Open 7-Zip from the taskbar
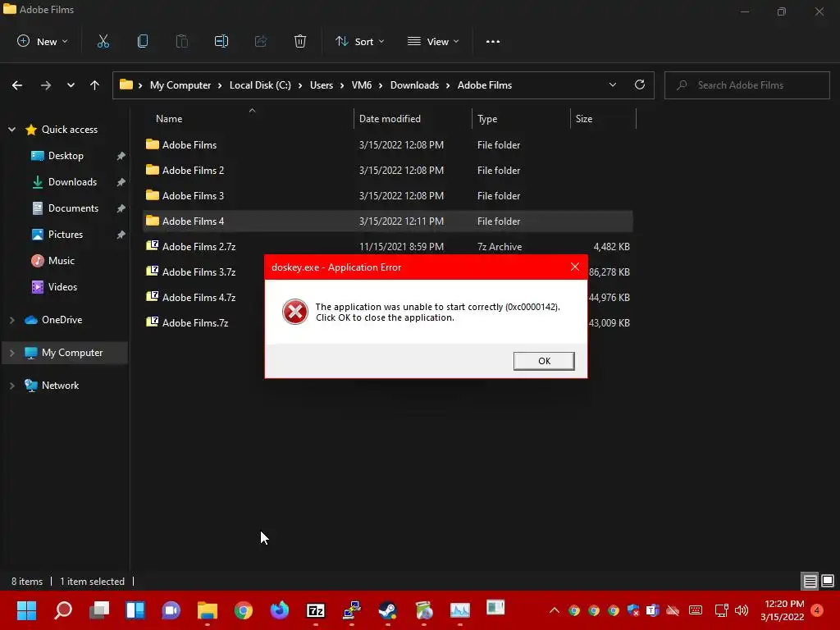Image resolution: width=840 pixels, height=630 pixels. [316, 609]
